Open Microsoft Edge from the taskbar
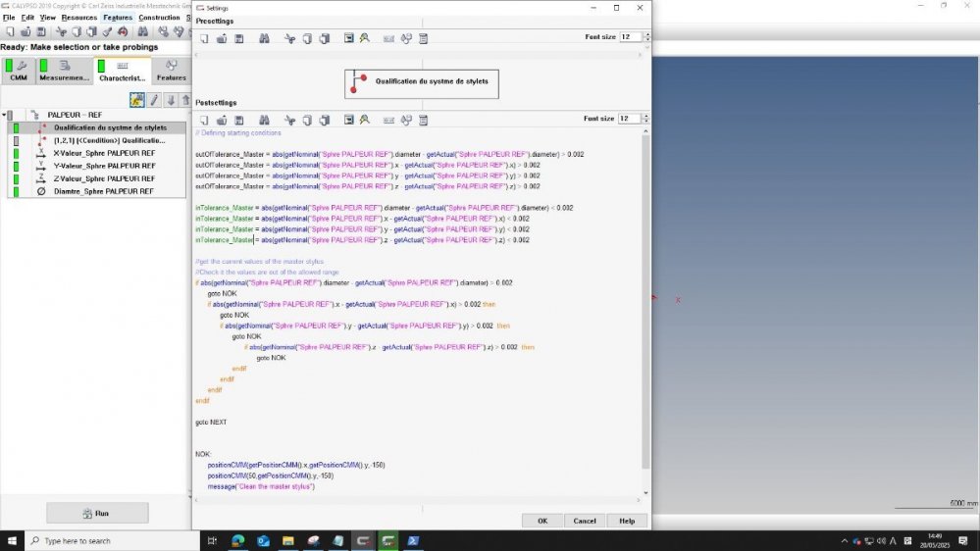Viewport: 980px width, 551px height. 237,540
